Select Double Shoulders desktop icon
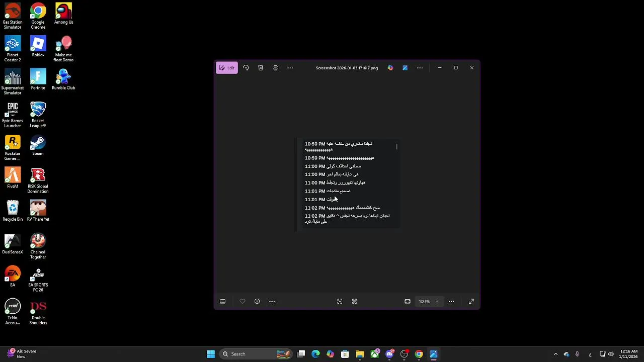The width and height of the screenshot is (644, 362). point(38,312)
